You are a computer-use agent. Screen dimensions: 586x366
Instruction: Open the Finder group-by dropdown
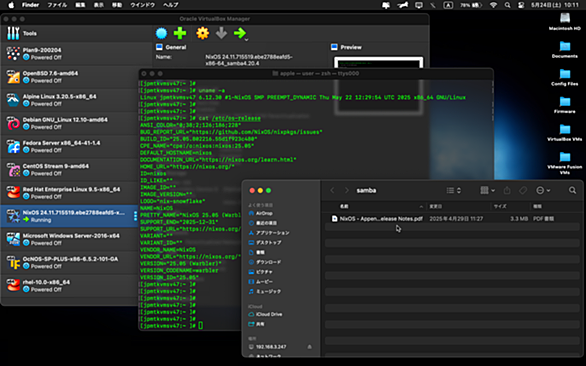(x=487, y=191)
